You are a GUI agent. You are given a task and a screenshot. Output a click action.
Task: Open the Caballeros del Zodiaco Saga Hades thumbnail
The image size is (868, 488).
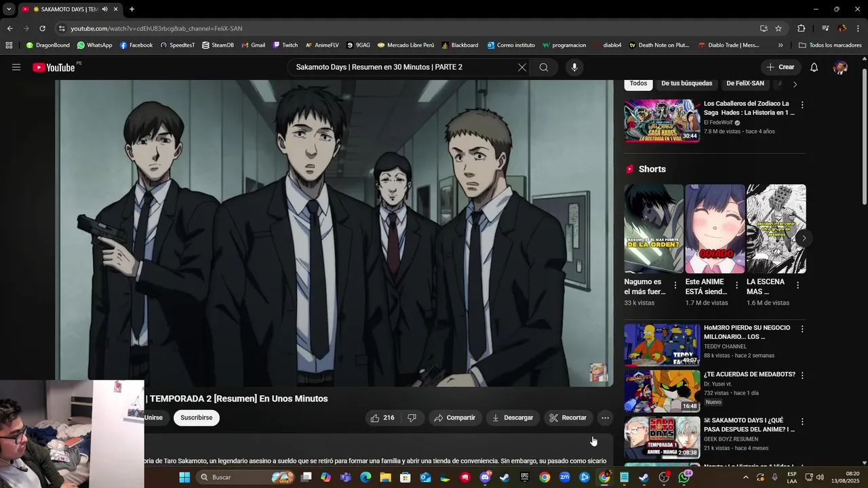[x=663, y=121]
